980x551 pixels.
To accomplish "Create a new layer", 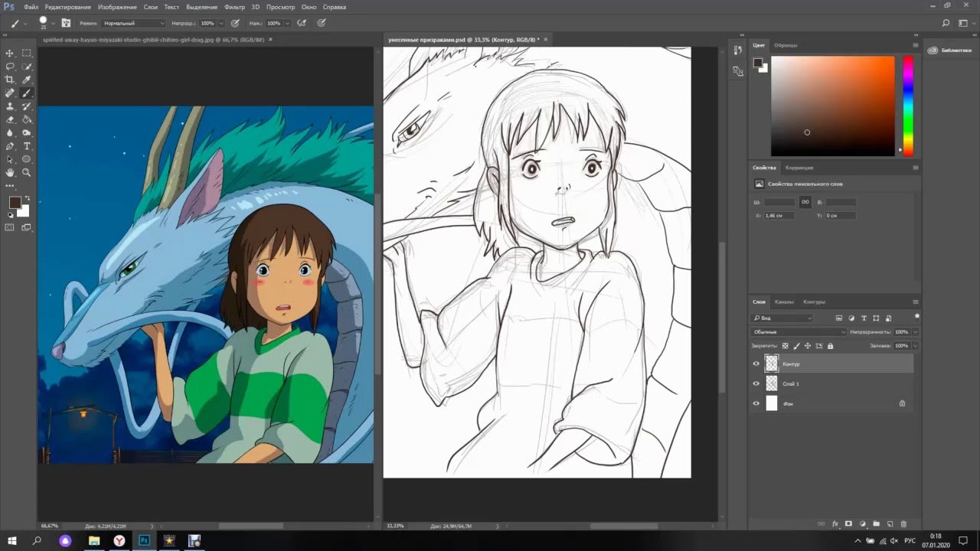I will (x=890, y=524).
